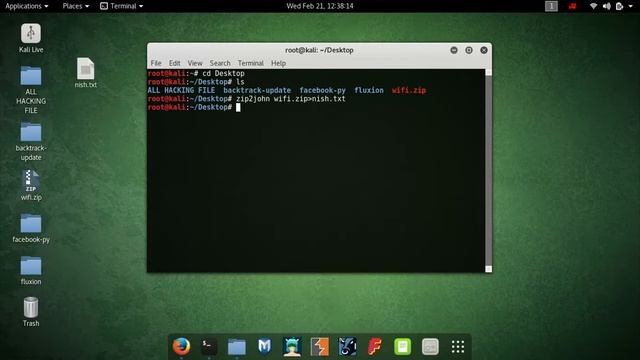Screen dimensions: 640x360
Task: Open the Terminal icon in the dock
Action: click(x=209, y=347)
